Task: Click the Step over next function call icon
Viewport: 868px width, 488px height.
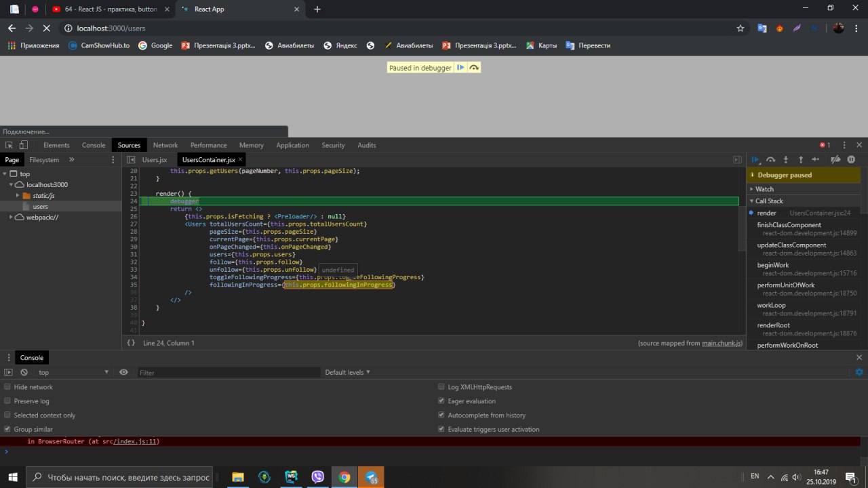Action: click(770, 160)
